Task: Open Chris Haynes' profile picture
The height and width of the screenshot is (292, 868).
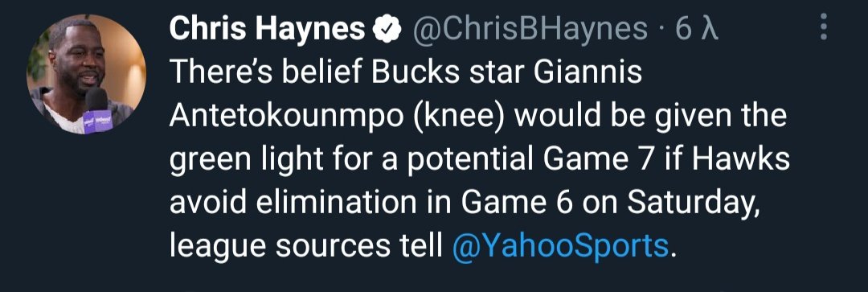Action: (86, 74)
